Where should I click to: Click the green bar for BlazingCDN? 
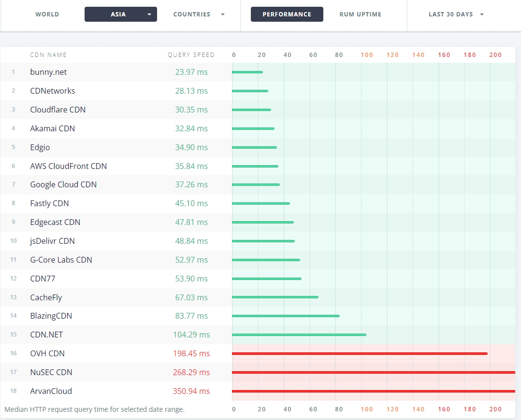286,316
